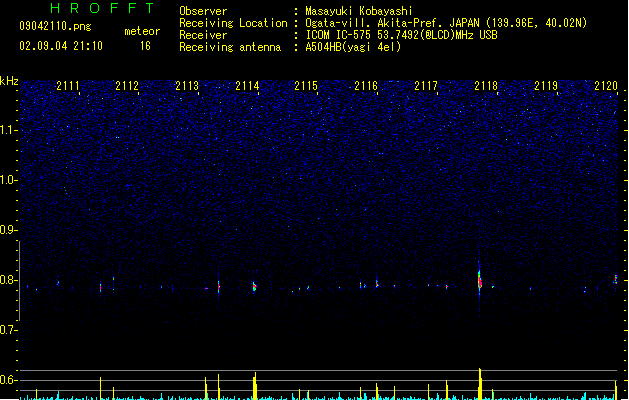Click the date stamp 02.09.04 21:10
The height and width of the screenshot is (400, 629).
(x=61, y=46)
